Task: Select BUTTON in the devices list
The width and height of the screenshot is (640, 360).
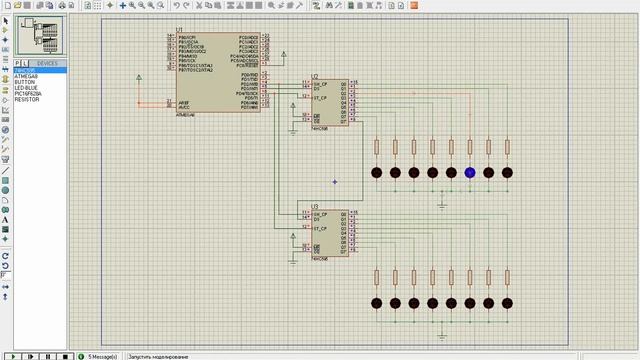Action: 25,82
